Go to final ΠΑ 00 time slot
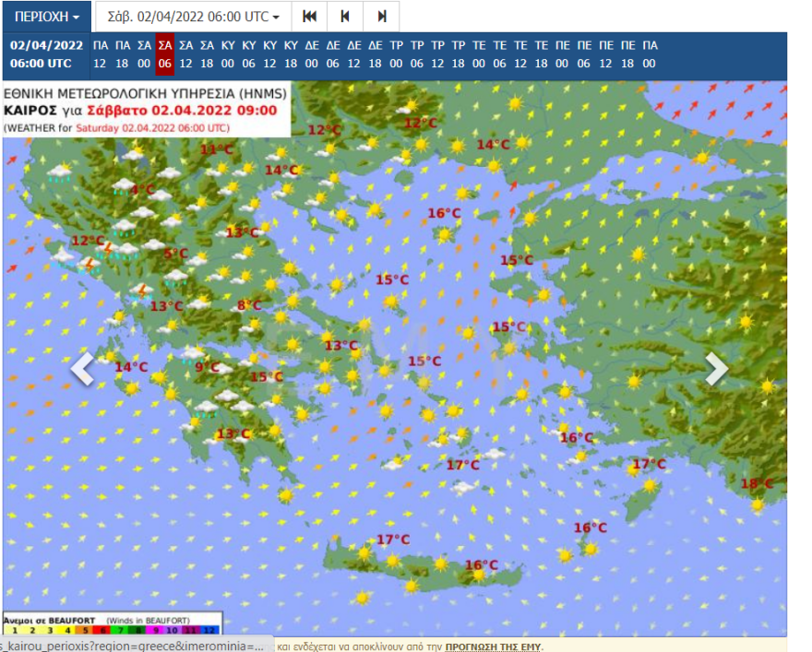The image size is (812, 652). tap(649, 54)
